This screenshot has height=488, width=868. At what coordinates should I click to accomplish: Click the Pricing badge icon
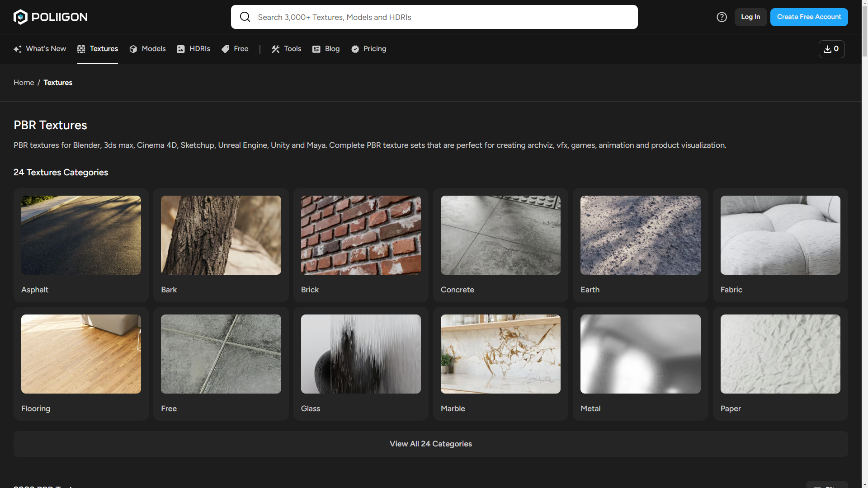pos(355,49)
